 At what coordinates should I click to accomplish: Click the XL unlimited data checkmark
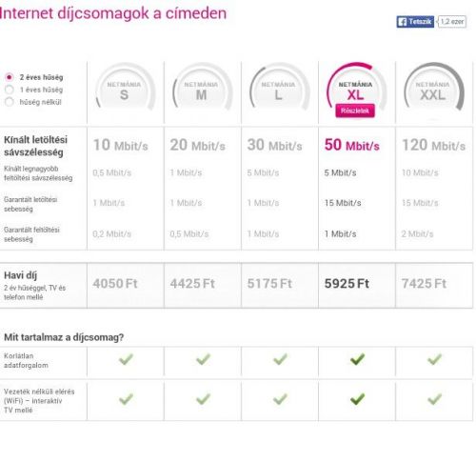pyautogui.click(x=357, y=359)
